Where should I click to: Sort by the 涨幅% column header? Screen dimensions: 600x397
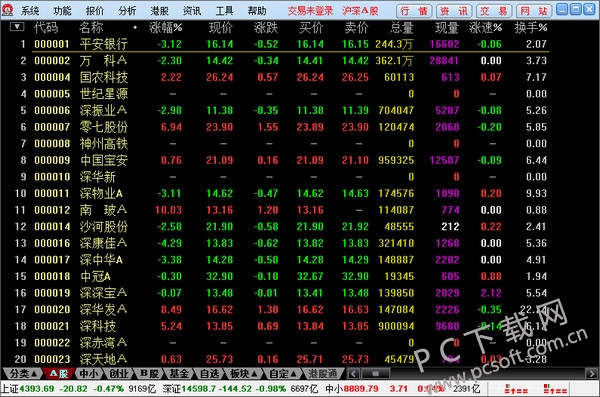point(165,28)
